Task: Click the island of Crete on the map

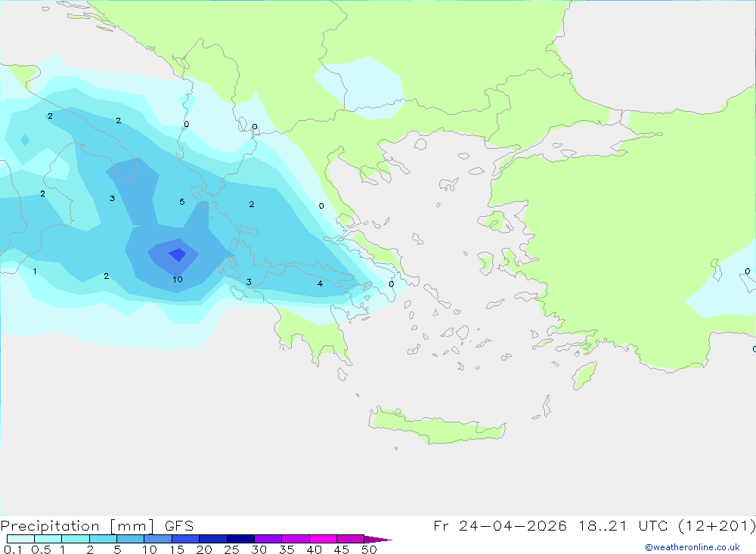Action: tap(436, 426)
